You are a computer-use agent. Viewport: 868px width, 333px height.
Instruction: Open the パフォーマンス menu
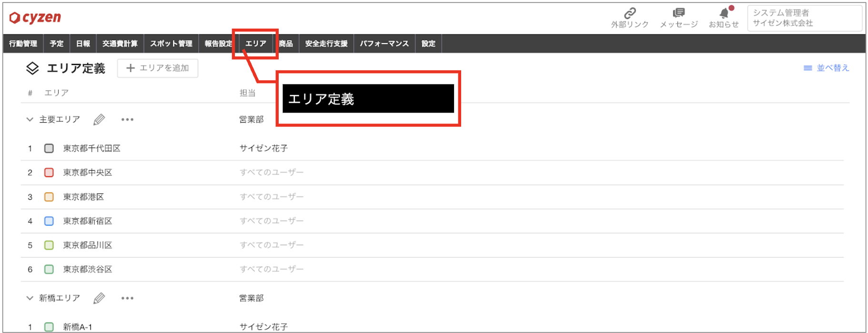point(384,43)
